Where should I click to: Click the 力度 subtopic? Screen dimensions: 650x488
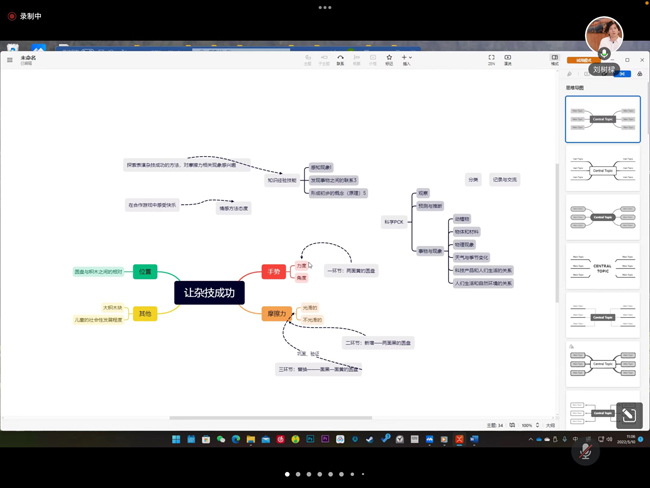[301, 265]
